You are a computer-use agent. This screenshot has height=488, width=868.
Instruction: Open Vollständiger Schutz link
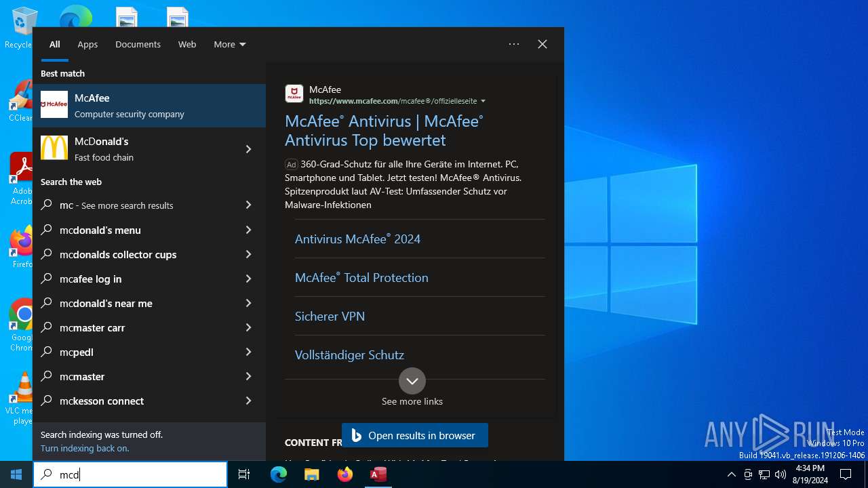(x=349, y=354)
